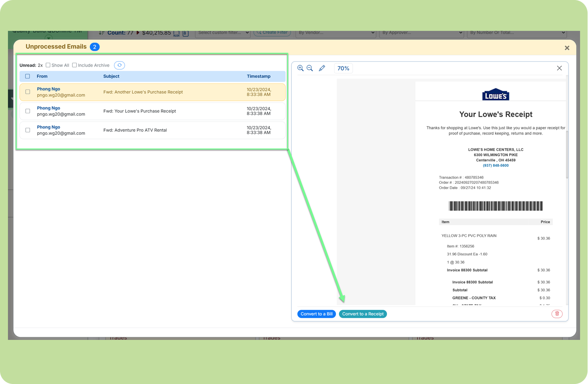
Task: Enable the Show All checkbox
Action: (48, 65)
